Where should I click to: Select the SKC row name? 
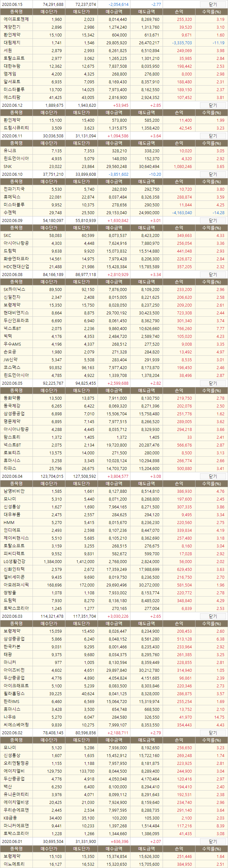[x=7, y=235]
